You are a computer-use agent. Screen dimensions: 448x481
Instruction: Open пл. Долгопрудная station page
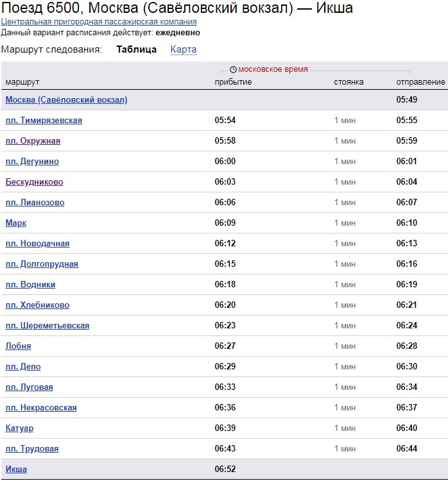pos(42,264)
